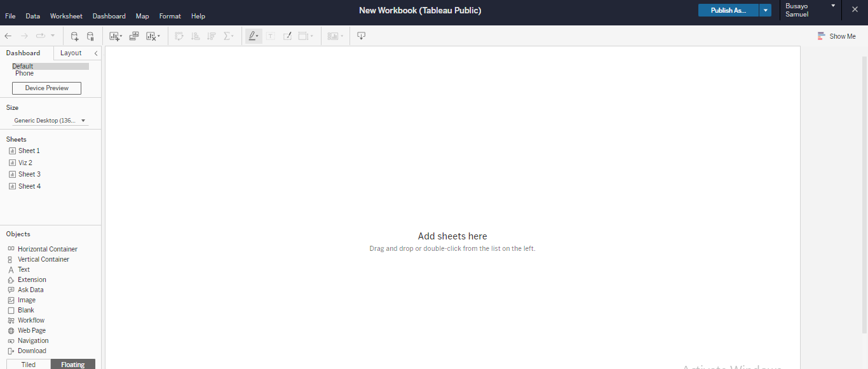Click the Undo arrow in the toolbar
This screenshot has width=868, height=369.
click(x=8, y=36)
